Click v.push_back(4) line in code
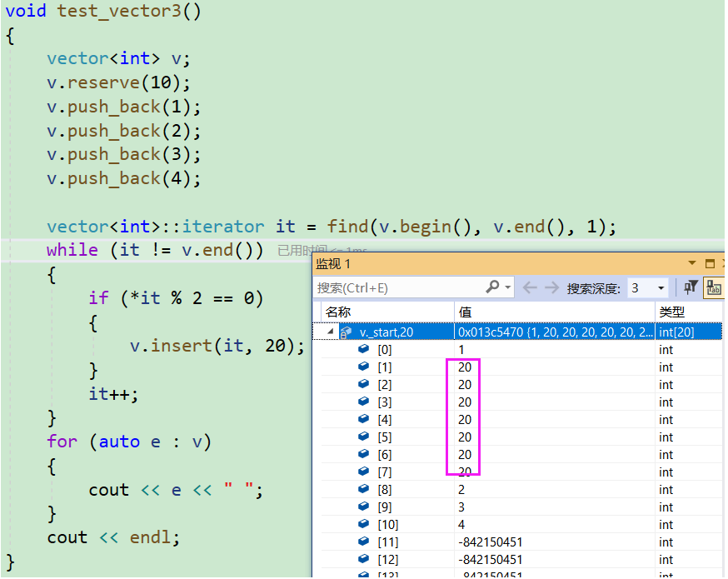 [123, 178]
